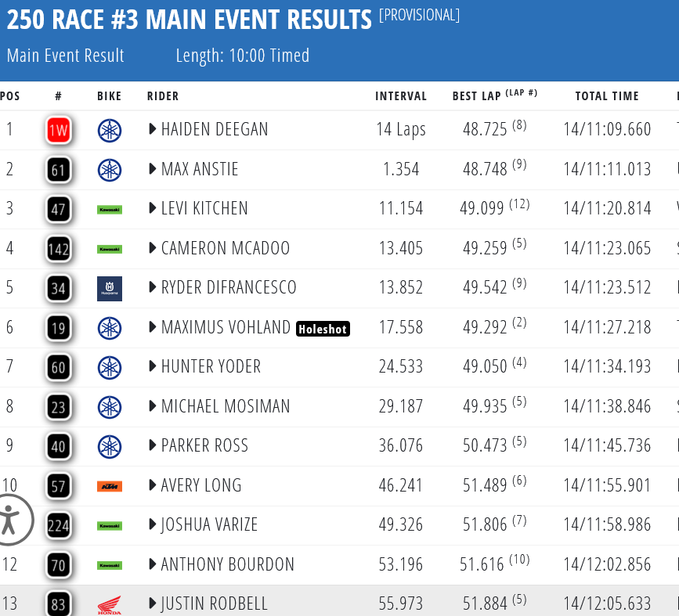Click number plate 142 for Cameron McAdoo

pos(59,249)
